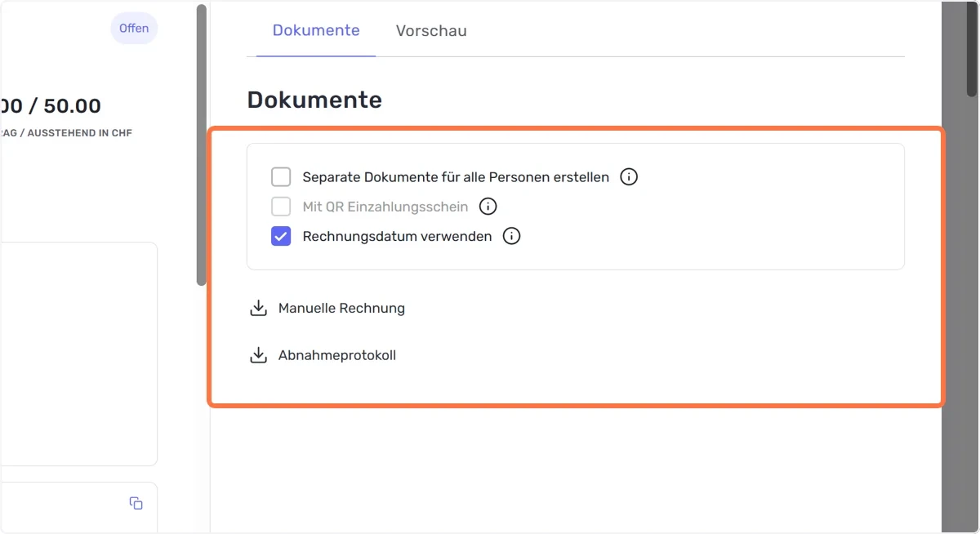Viewport: 980px width, 534px height.
Task: Enable separate Dokumente für alle Personen checkbox
Action: click(281, 177)
